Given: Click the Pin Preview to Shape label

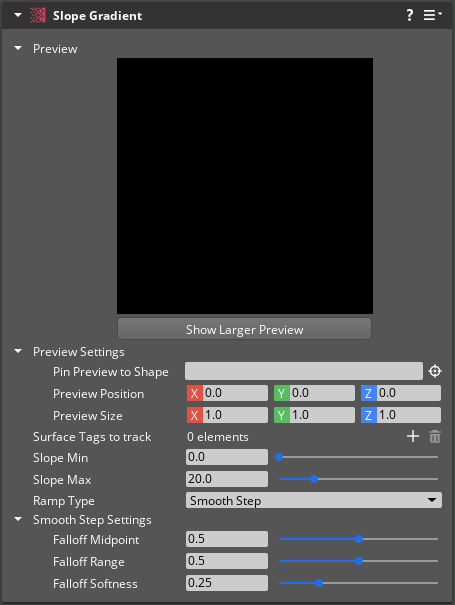Looking at the screenshot, I should click(x=111, y=372).
